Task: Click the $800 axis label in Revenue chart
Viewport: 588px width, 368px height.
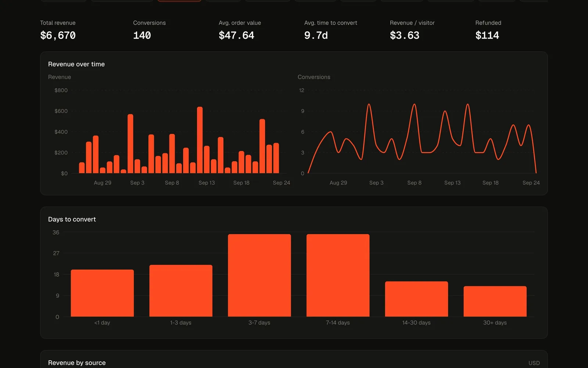Action: [x=61, y=90]
